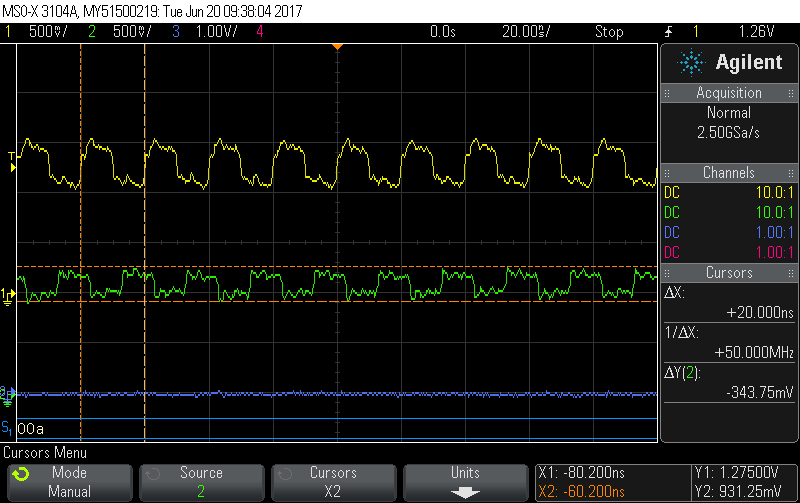This screenshot has height=503, width=800.
Task: Click the grip dots on Acquisition panel header
Action: (667, 93)
